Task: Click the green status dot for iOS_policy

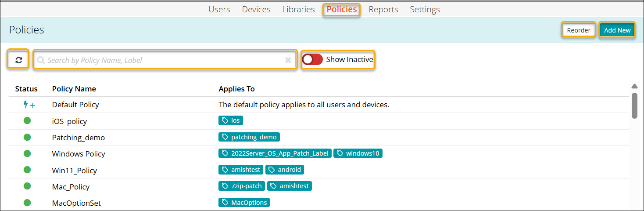Action: pos(27,121)
